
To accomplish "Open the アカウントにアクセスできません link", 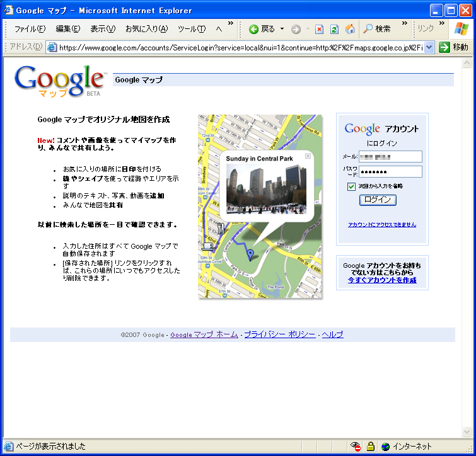I will tap(382, 225).
